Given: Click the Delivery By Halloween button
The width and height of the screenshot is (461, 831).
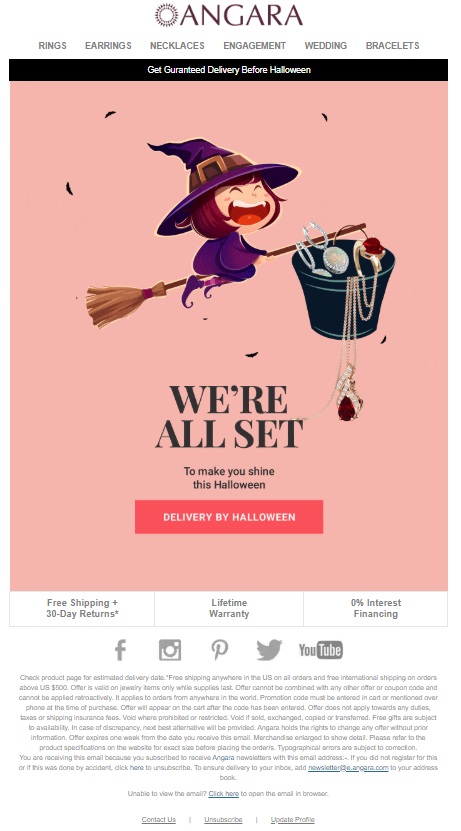Looking at the screenshot, I should click(229, 517).
